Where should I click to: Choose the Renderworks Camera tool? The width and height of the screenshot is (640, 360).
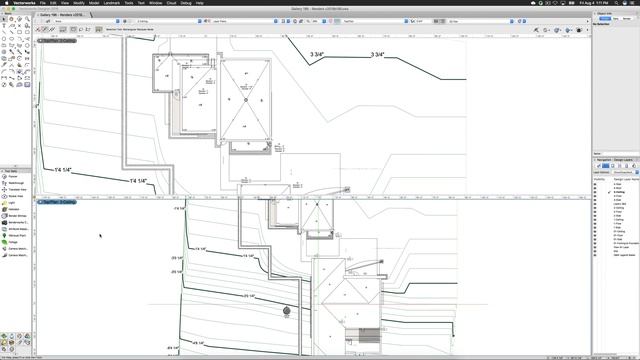tap(15, 222)
